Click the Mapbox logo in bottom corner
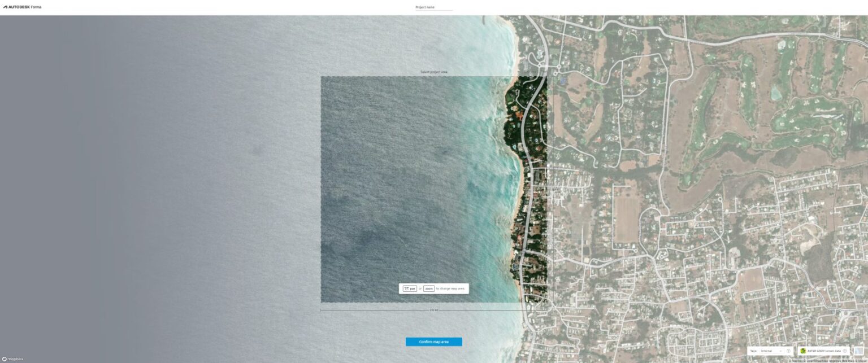The width and height of the screenshot is (868, 363). coord(13,359)
